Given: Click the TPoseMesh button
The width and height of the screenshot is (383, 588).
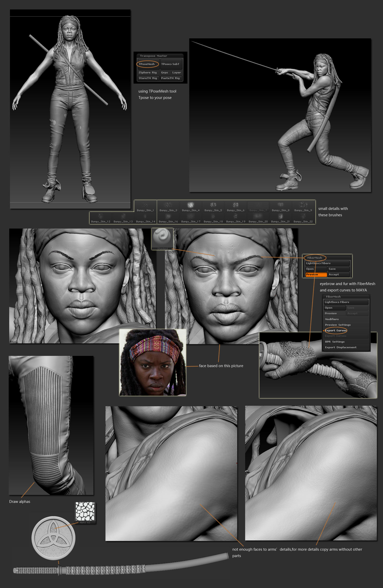Looking at the screenshot, I should [148, 64].
